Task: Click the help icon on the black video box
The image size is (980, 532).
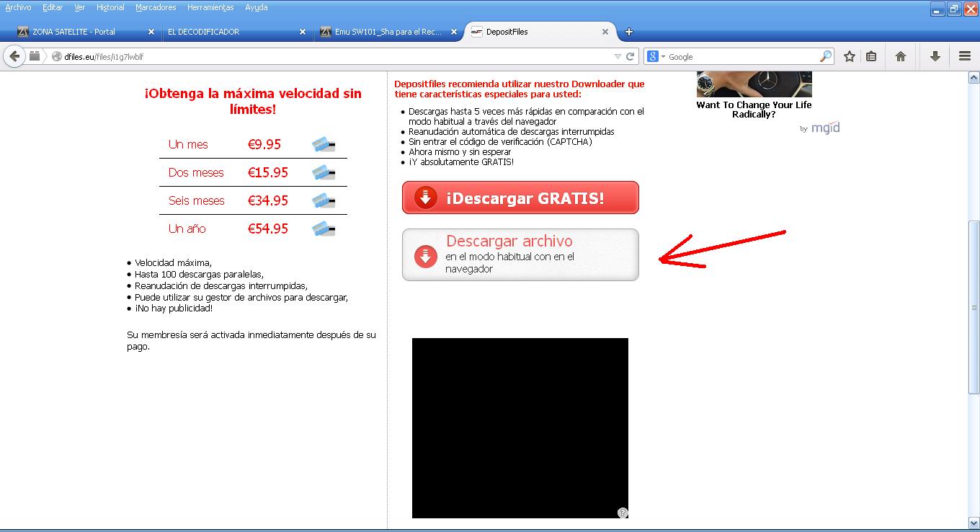Action: click(x=623, y=513)
